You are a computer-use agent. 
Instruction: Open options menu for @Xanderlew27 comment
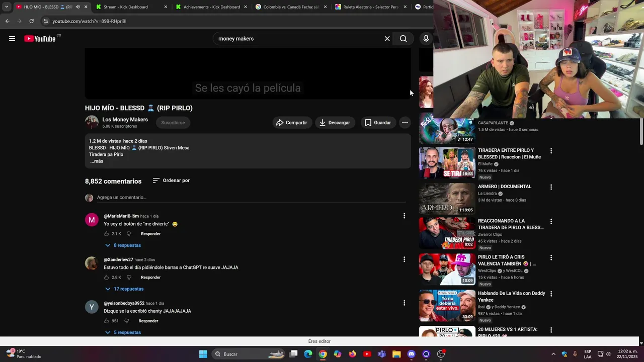tap(404, 259)
